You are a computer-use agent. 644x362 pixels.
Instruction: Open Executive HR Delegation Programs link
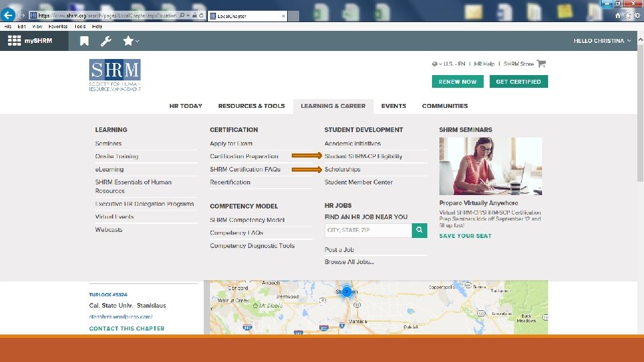coord(145,204)
